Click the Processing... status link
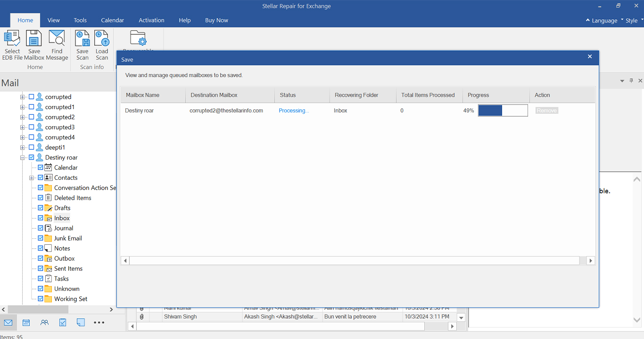644x339 pixels. coord(294,111)
